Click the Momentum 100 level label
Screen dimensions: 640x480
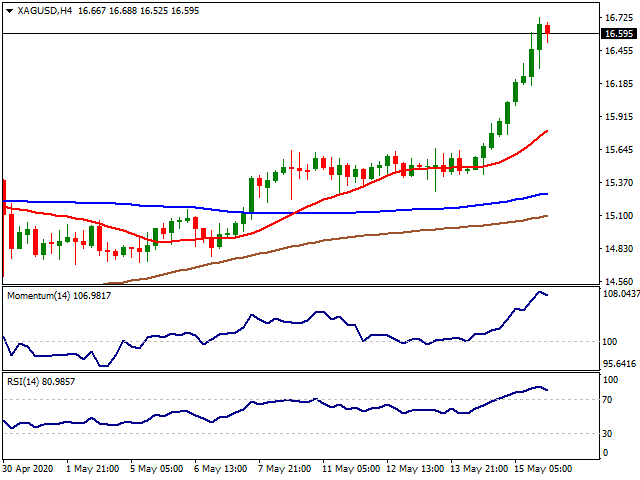(609, 342)
